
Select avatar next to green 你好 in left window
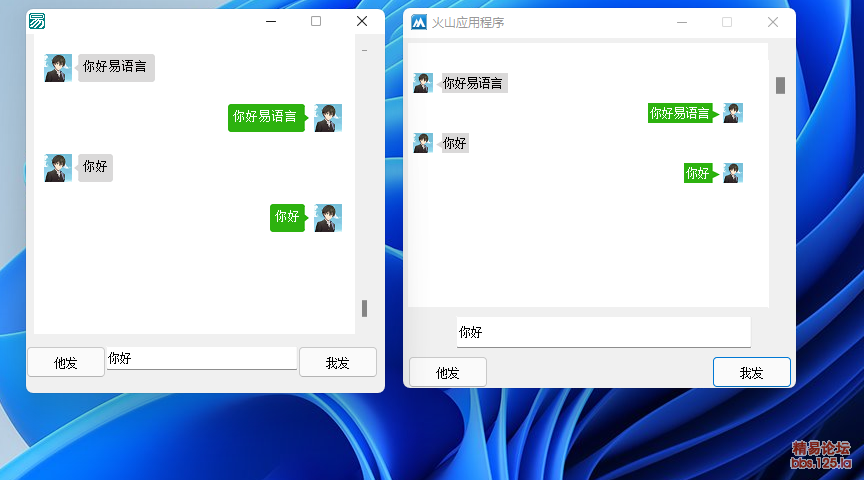(328, 217)
